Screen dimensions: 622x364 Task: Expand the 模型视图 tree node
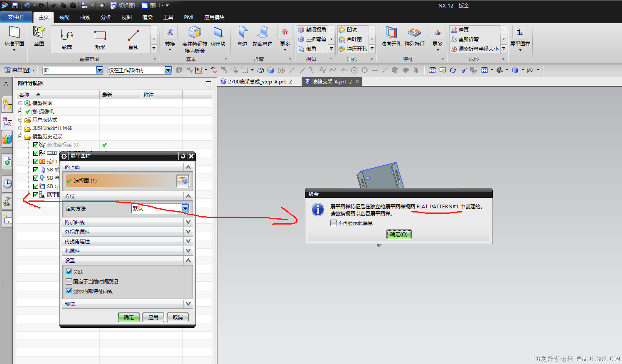(x=20, y=103)
